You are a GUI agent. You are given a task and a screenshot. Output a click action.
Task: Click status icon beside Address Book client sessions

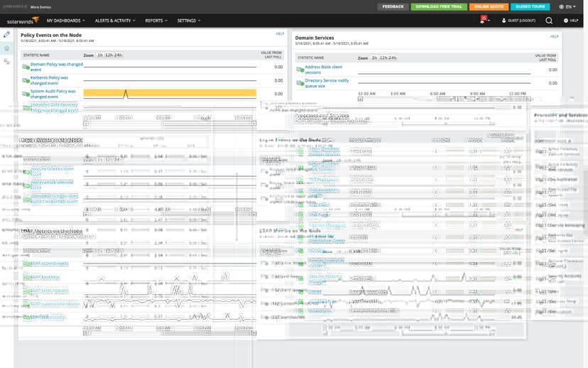tap(300, 70)
